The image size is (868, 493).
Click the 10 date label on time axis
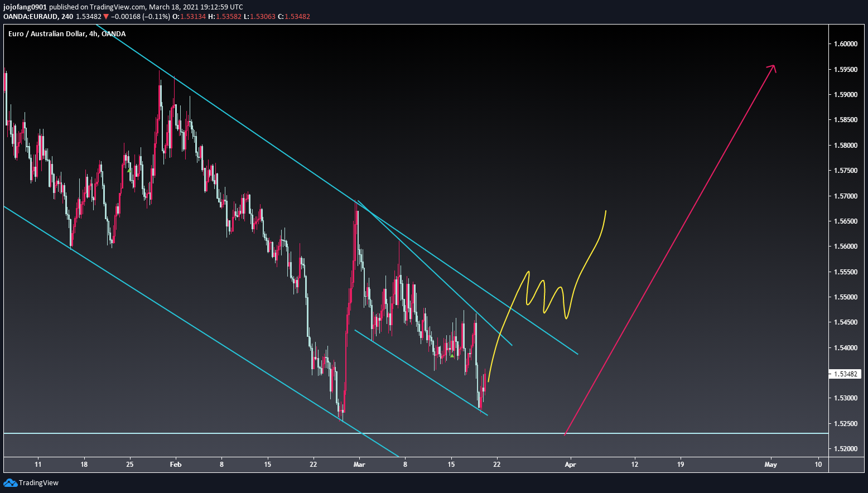coord(818,464)
